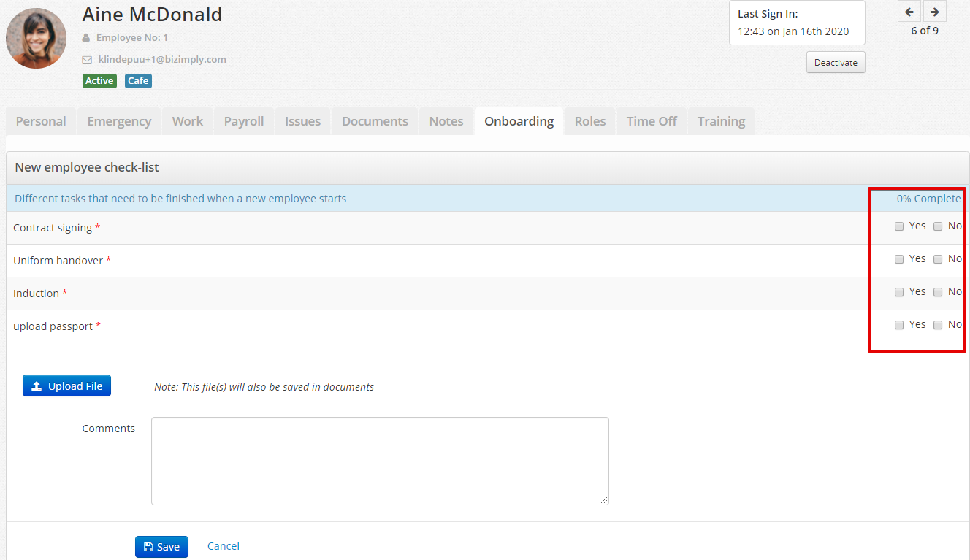
Task: Go to previous employee with left arrow
Action: tap(909, 12)
